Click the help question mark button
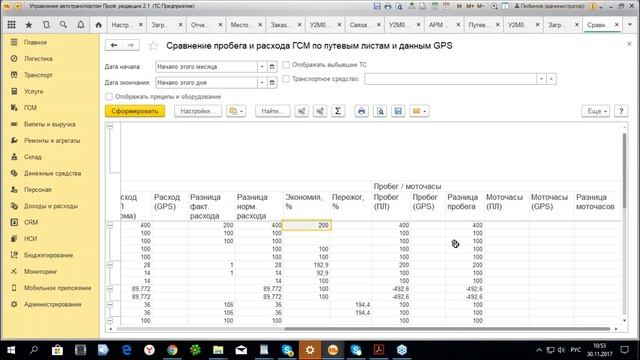640x360 pixels. pyautogui.click(x=621, y=111)
